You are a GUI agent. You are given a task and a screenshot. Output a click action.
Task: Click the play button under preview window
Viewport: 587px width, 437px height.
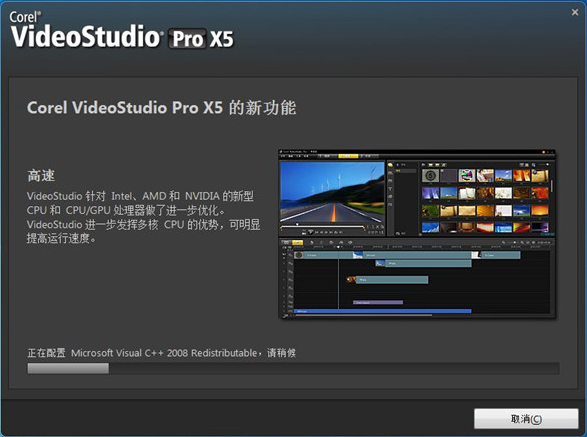click(311, 232)
